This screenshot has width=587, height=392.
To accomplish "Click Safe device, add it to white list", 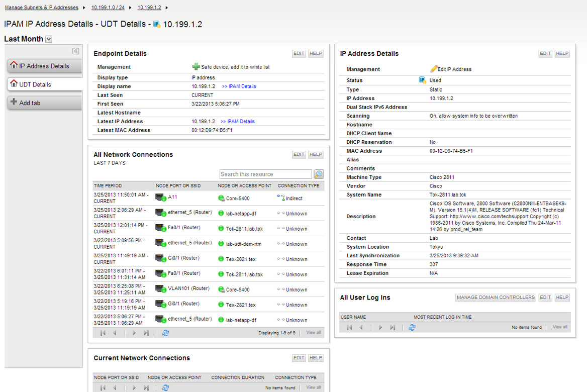I will pos(235,67).
